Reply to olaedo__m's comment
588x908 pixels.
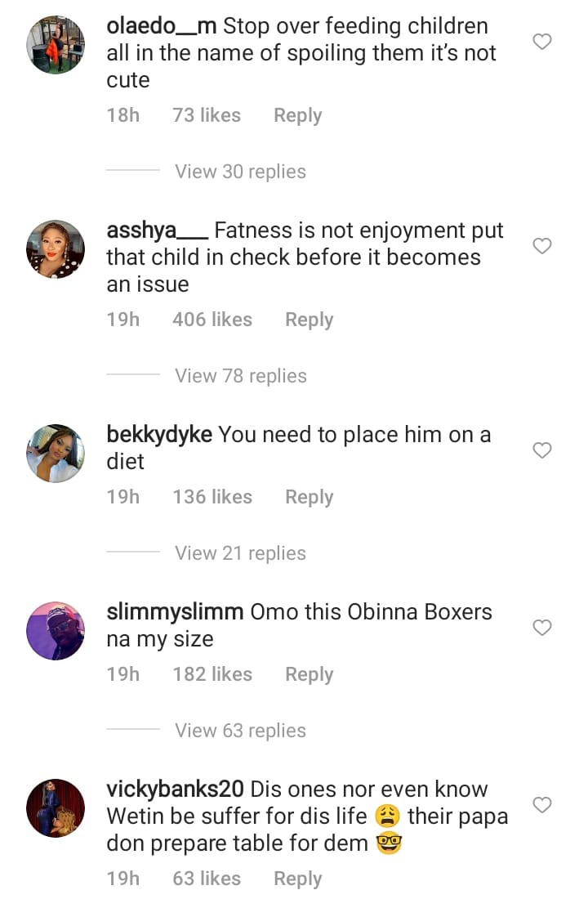coord(297,116)
